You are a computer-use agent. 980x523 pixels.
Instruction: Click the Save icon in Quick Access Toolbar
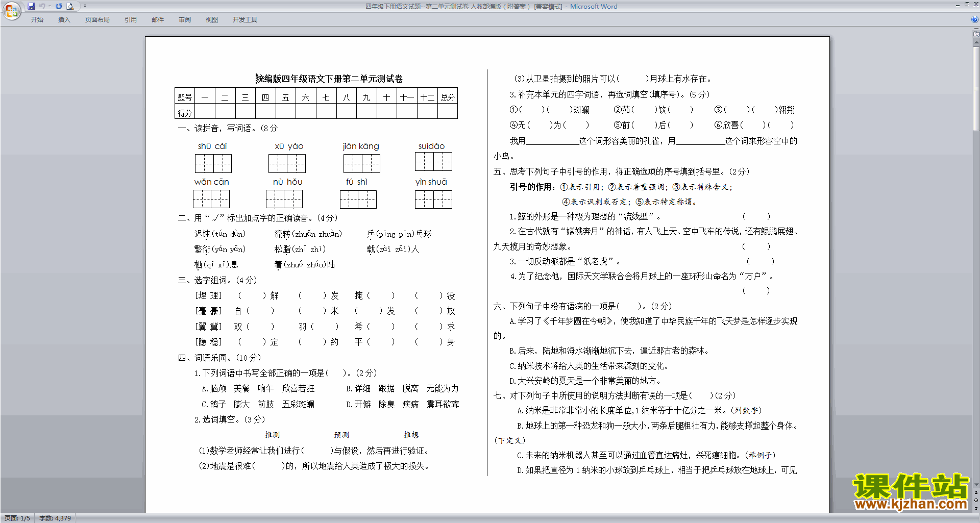(31, 6)
